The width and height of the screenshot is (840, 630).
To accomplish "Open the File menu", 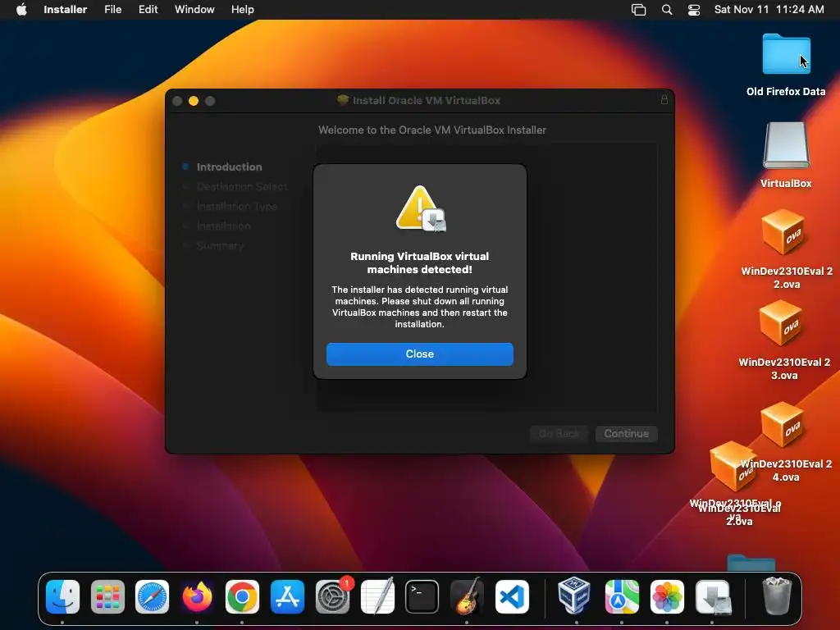I will point(112,10).
